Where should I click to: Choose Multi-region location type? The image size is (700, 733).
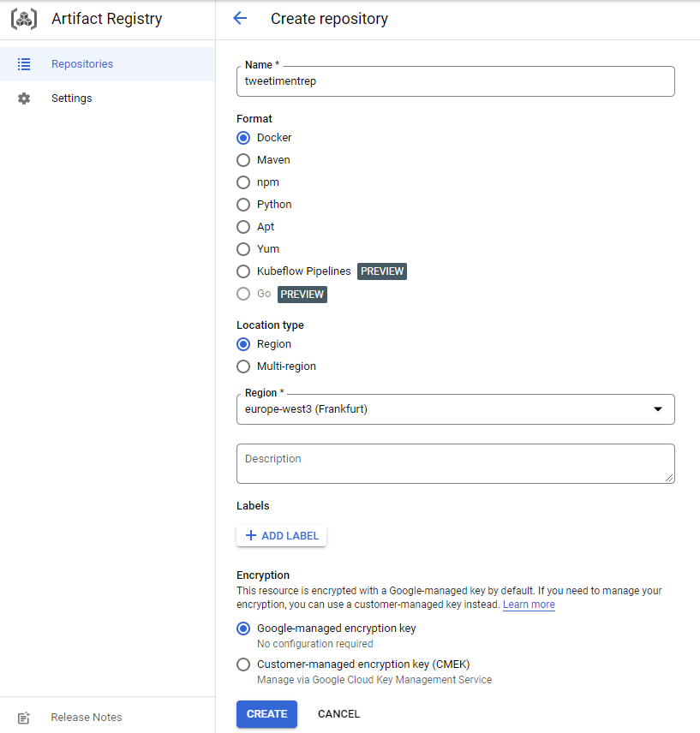[243, 366]
